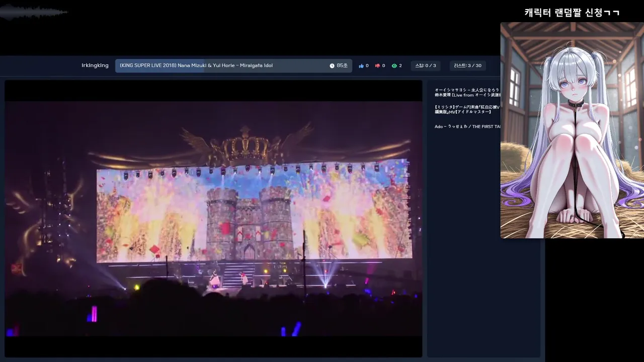Click the 캐릭터 랜덤짤 신청ㄱㄱ caption text
The height and width of the screenshot is (362, 644).
click(572, 13)
